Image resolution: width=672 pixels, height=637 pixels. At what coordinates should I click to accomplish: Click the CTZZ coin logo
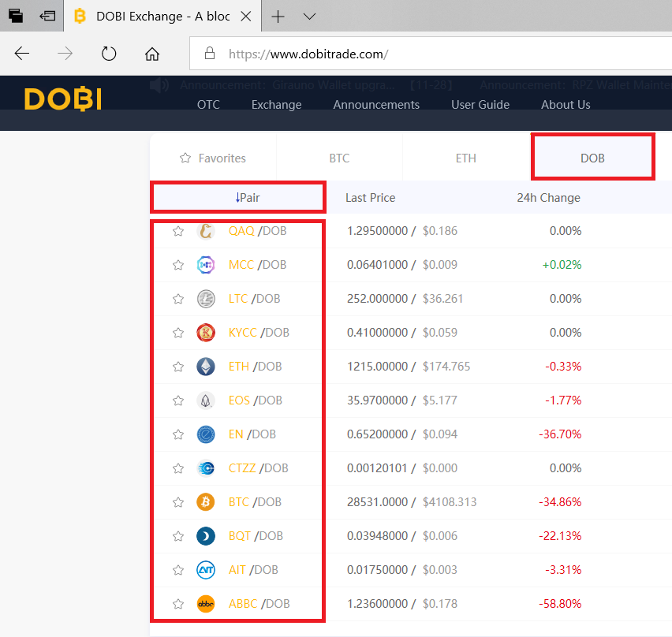click(206, 468)
